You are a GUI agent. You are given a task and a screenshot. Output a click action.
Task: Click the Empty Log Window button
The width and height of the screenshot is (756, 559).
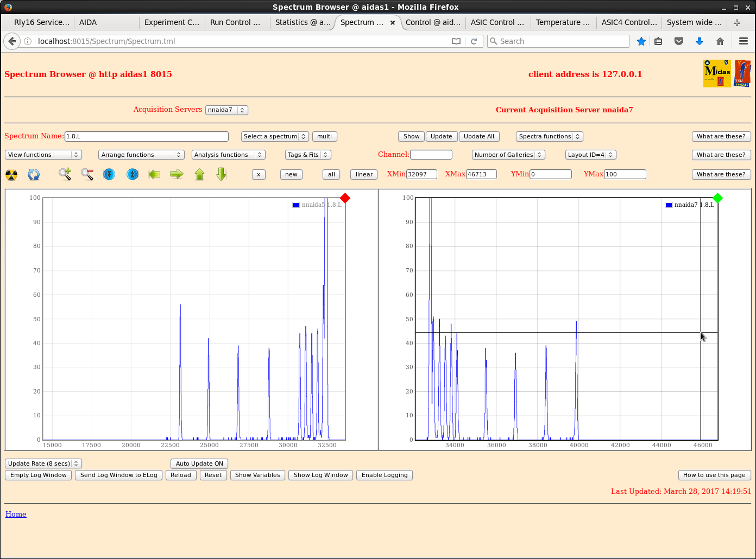click(38, 475)
